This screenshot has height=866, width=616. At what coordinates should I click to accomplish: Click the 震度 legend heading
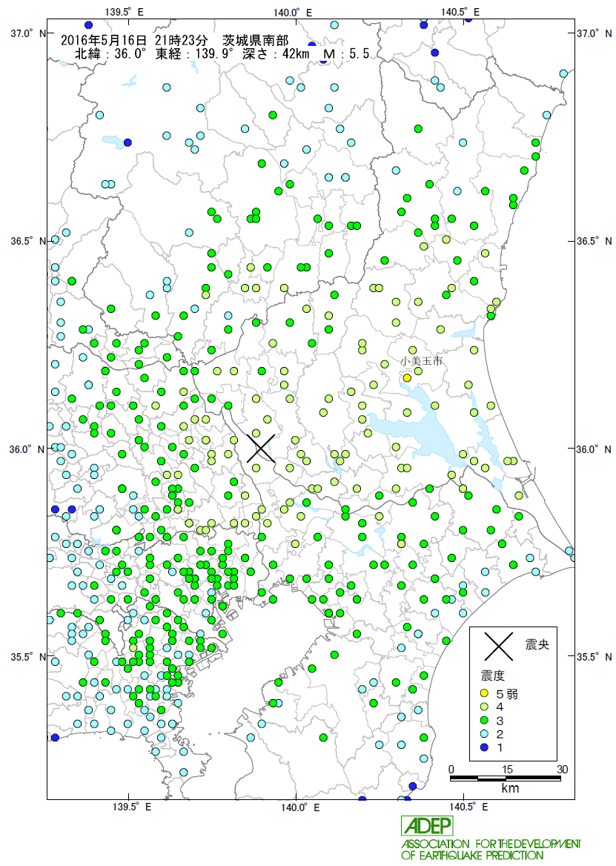coord(492,675)
